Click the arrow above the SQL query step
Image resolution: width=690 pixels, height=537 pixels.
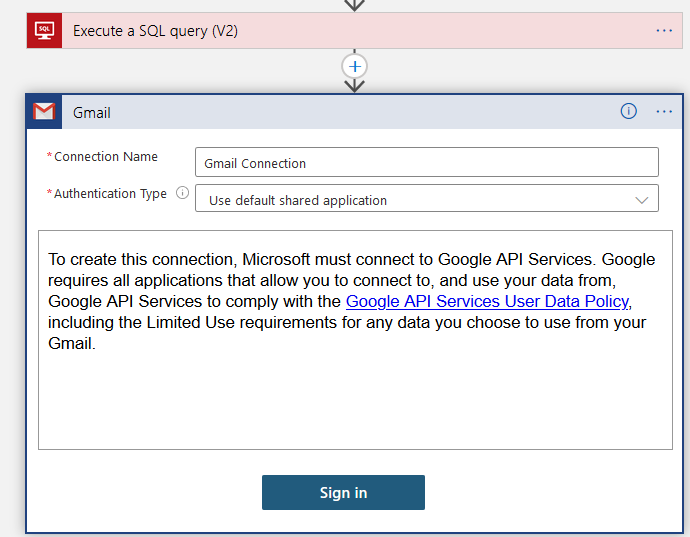[354, 4]
